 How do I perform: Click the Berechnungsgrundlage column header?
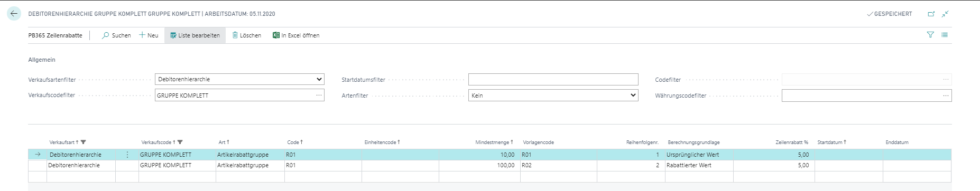tap(694, 142)
